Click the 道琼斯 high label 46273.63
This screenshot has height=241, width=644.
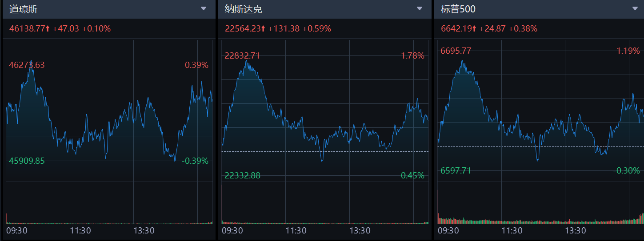(x=27, y=65)
